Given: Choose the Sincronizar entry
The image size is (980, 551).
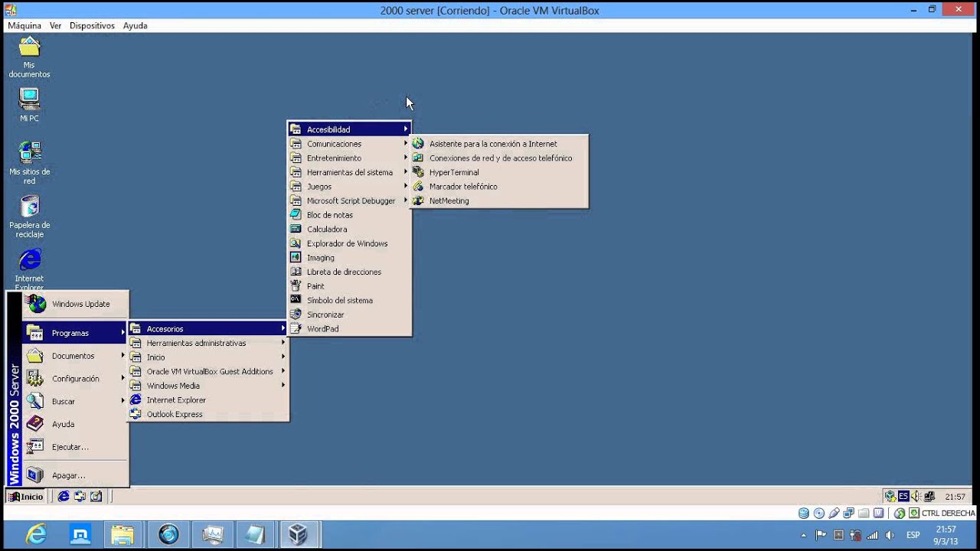Looking at the screenshot, I should tap(349, 315).
